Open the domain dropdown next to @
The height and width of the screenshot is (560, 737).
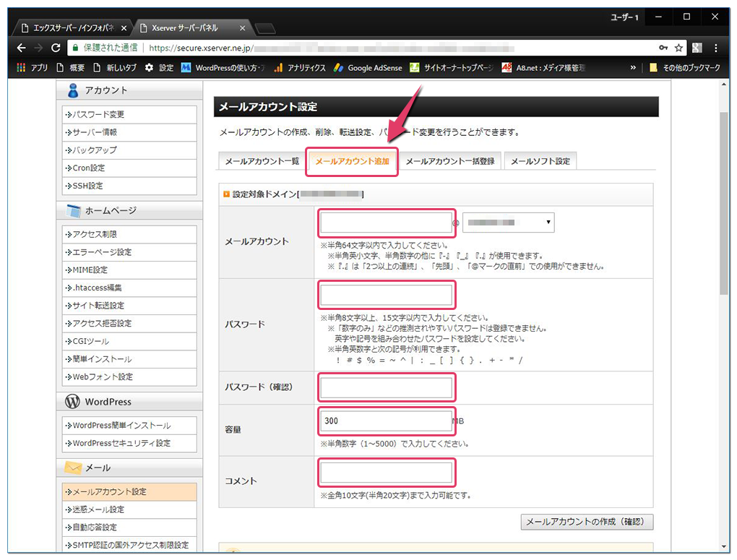click(x=508, y=223)
